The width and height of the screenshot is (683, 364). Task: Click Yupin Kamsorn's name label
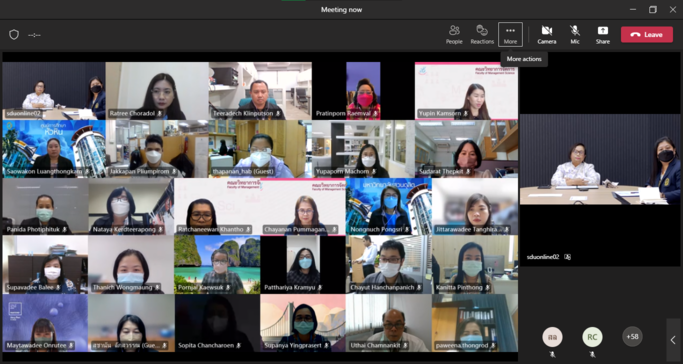tap(440, 114)
